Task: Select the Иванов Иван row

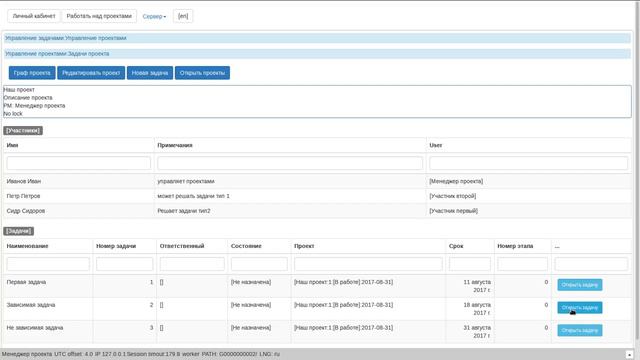Action: pyautogui.click(x=317, y=181)
